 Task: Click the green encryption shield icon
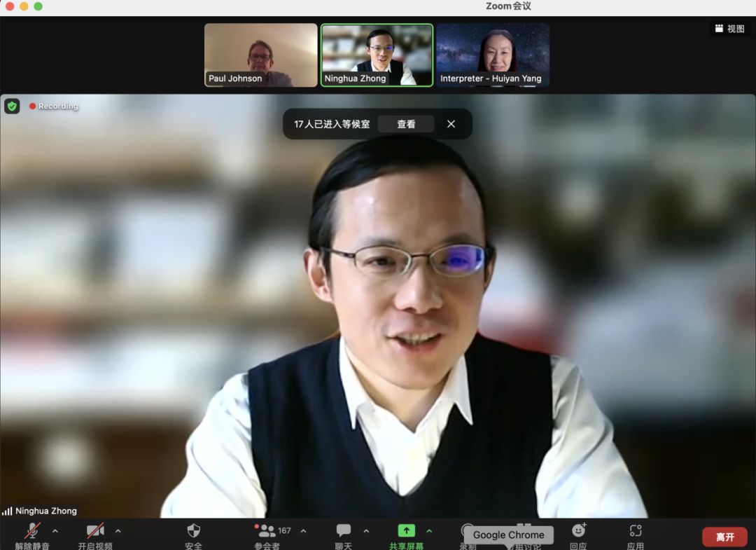click(x=12, y=106)
